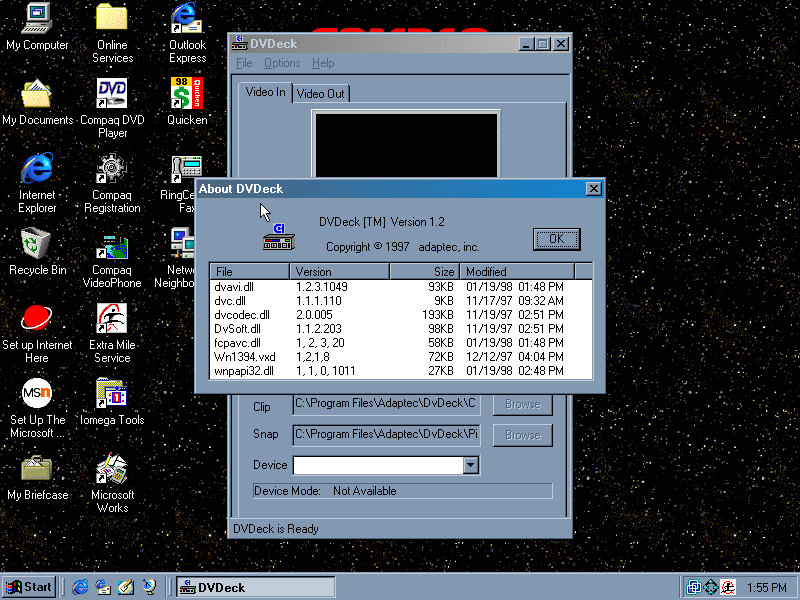Open the Recycle Bin icon
The width and height of the screenshot is (800, 600).
[x=37, y=252]
